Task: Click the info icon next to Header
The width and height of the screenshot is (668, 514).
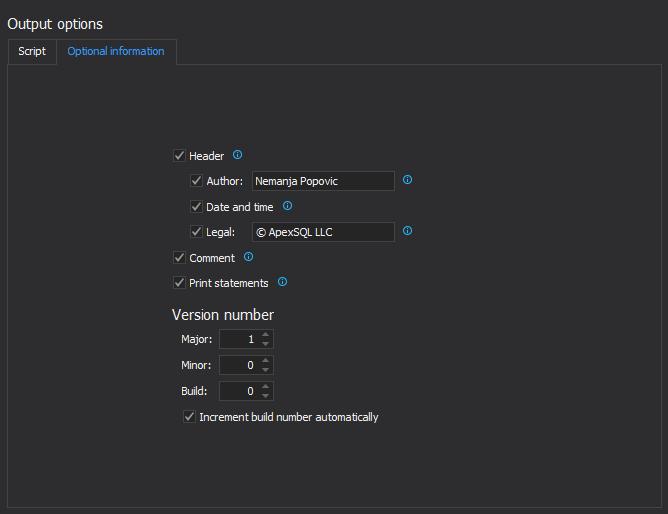Action: [x=238, y=155]
